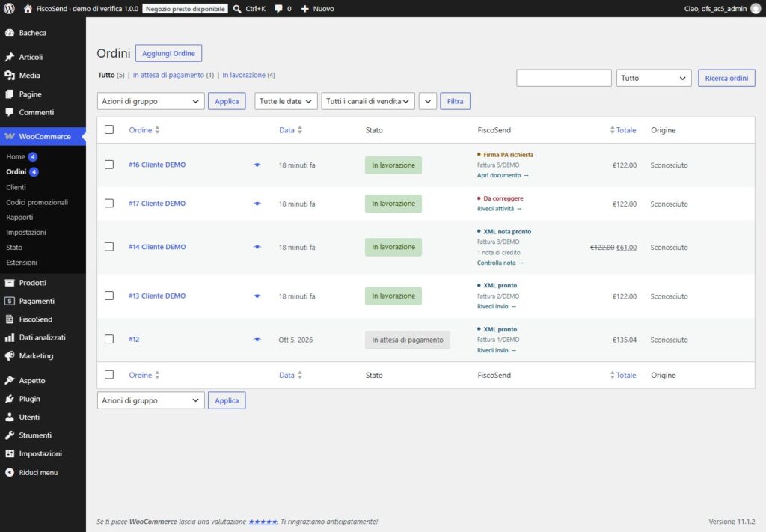This screenshot has height=532, width=766.
Task: Preview order #12 with the eye icon
Action: (x=257, y=340)
